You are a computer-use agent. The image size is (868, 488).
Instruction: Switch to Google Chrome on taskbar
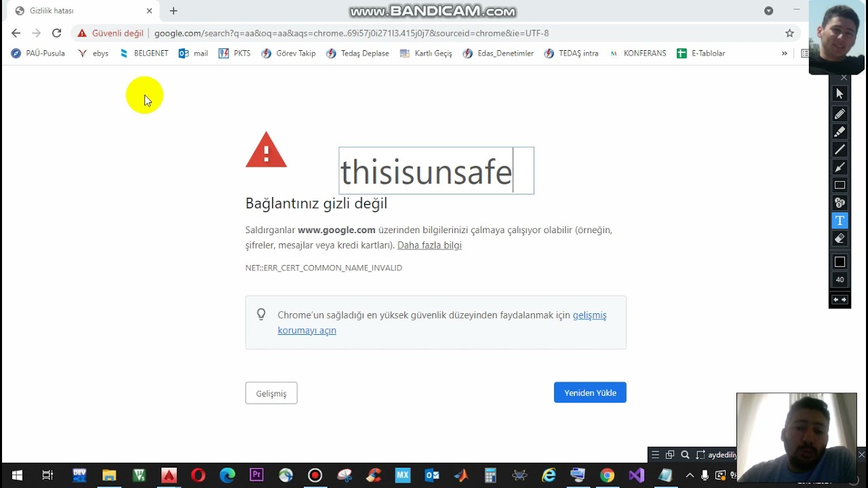click(607, 475)
